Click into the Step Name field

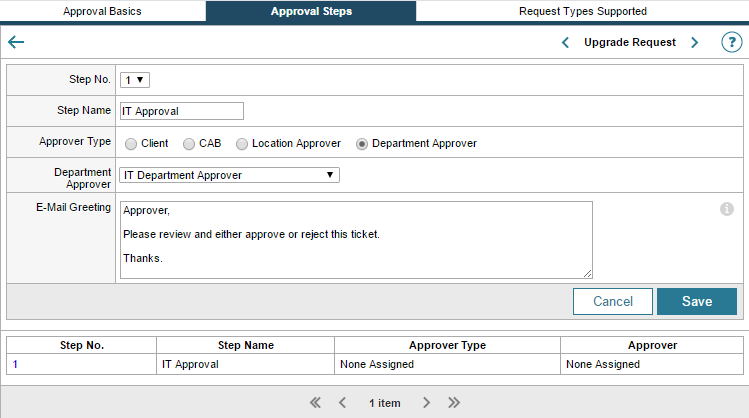[181, 111]
